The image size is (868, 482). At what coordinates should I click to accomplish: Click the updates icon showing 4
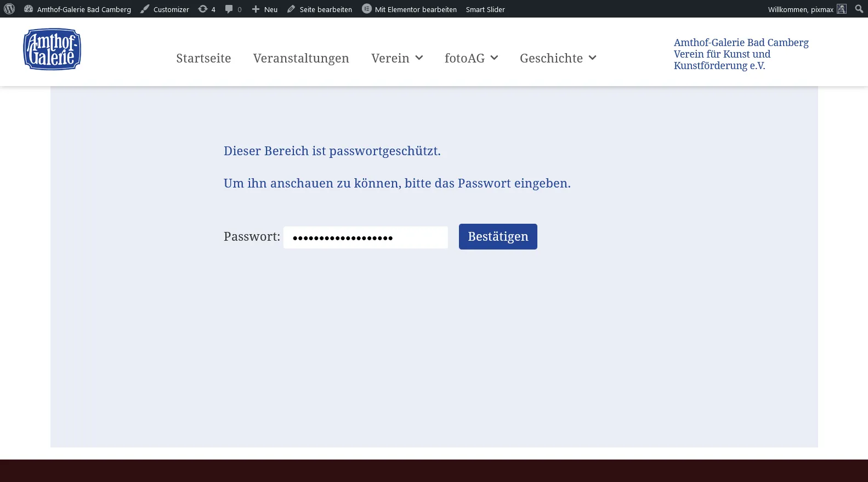[x=203, y=9]
